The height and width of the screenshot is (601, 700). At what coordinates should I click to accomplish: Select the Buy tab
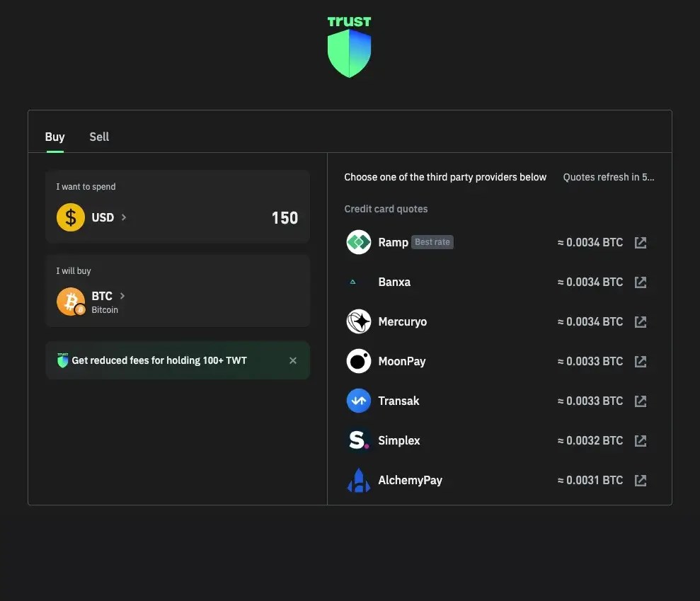click(x=54, y=137)
